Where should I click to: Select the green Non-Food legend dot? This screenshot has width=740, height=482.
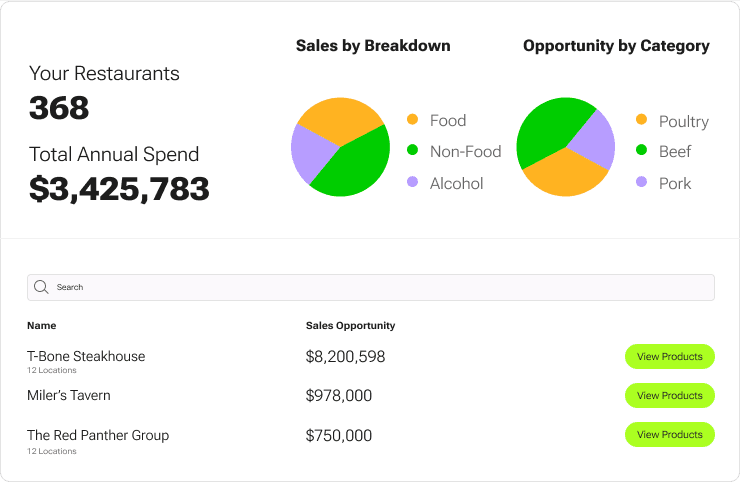tap(412, 151)
